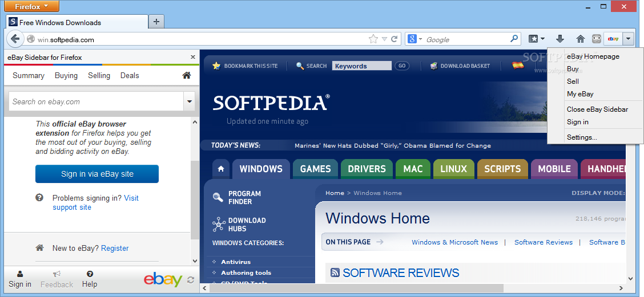Open My eBay from the menu
Image resolution: width=644 pixels, height=297 pixels.
coord(580,94)
